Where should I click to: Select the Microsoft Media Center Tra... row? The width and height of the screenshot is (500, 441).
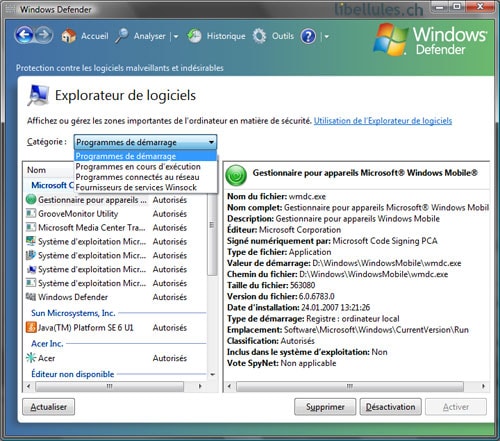(115, 228)
